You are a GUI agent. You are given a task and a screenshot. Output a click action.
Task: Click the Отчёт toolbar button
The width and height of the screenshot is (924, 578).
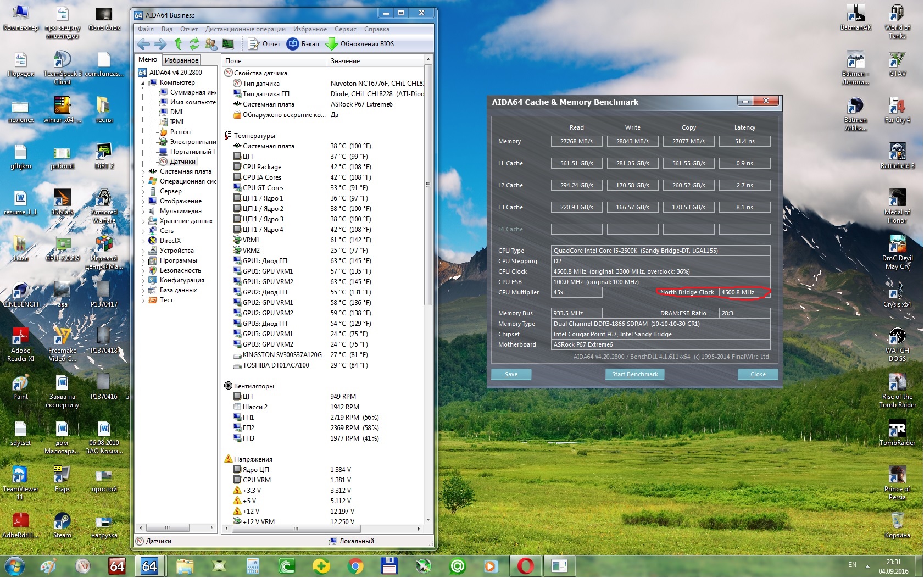coord(264,44)
